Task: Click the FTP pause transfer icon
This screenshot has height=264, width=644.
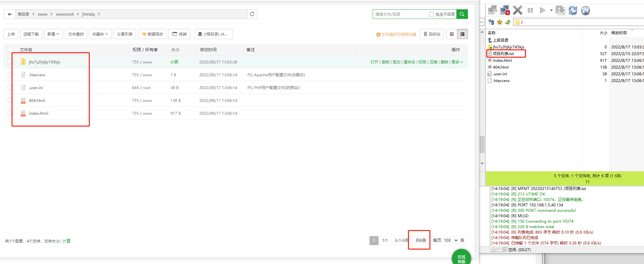Action: [530, 10]
